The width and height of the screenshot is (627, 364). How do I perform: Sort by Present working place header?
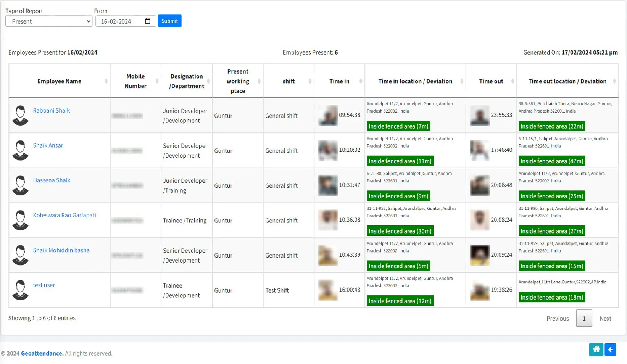(237, 81)
